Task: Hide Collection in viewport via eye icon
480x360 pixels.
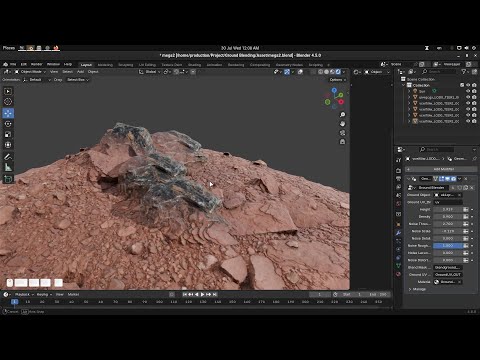Action: click(x=468, y=85)
